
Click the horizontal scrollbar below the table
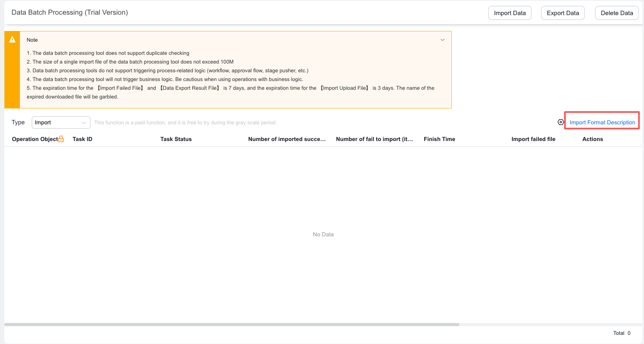point(232,325)
